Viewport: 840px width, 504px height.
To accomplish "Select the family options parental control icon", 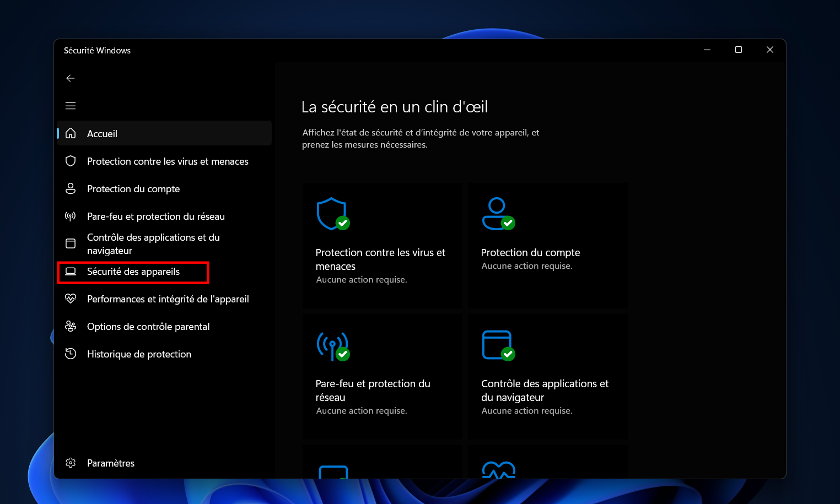I will coord(71,326).
